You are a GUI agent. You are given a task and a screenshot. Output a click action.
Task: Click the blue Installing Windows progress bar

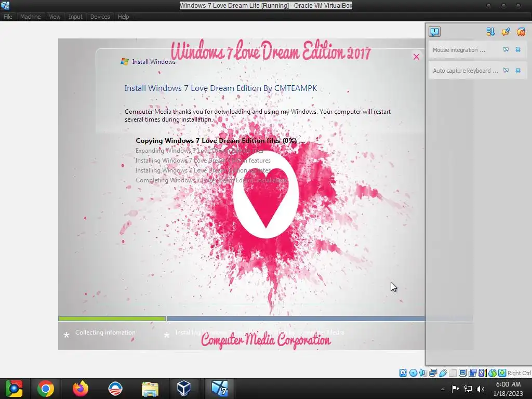pos(296,318)
